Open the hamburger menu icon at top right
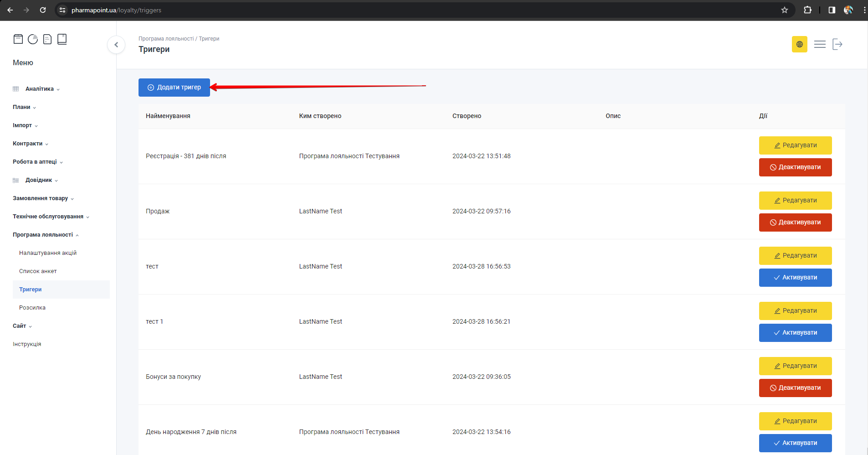 [x=820, y=44]
